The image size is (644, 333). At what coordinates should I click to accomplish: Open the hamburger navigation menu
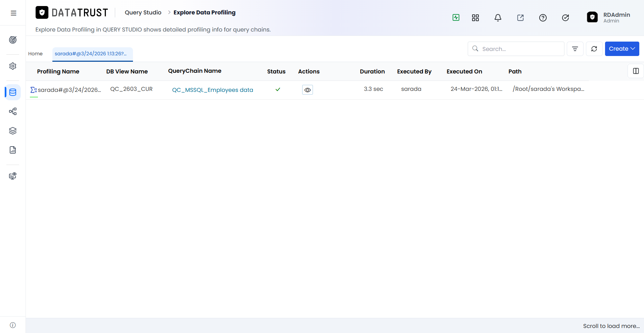coord(13,13)
